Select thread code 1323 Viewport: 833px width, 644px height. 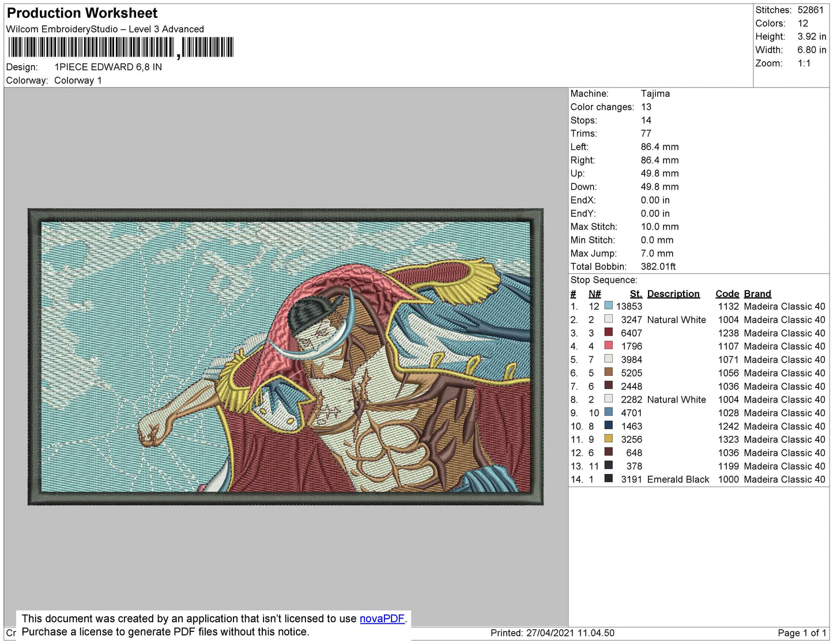tap(728, 439)
